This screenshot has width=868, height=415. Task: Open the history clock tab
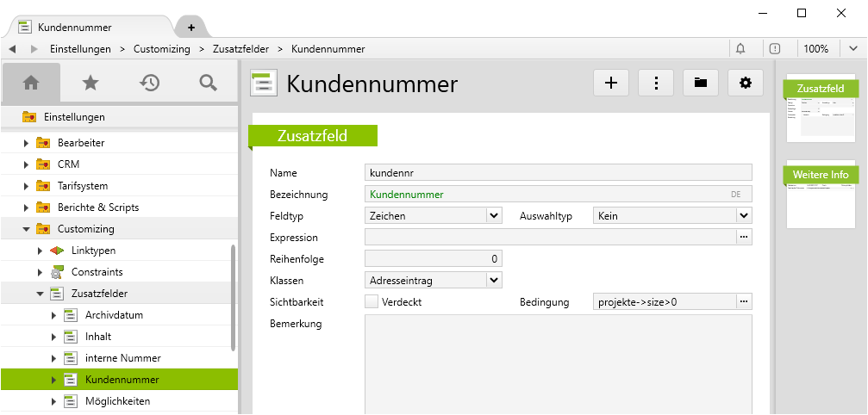150,83
